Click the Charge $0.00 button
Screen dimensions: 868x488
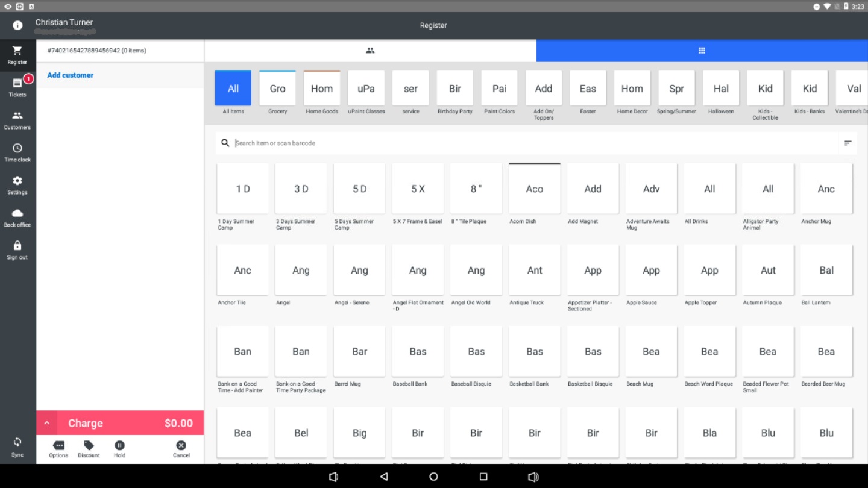[x=131, y=423]
